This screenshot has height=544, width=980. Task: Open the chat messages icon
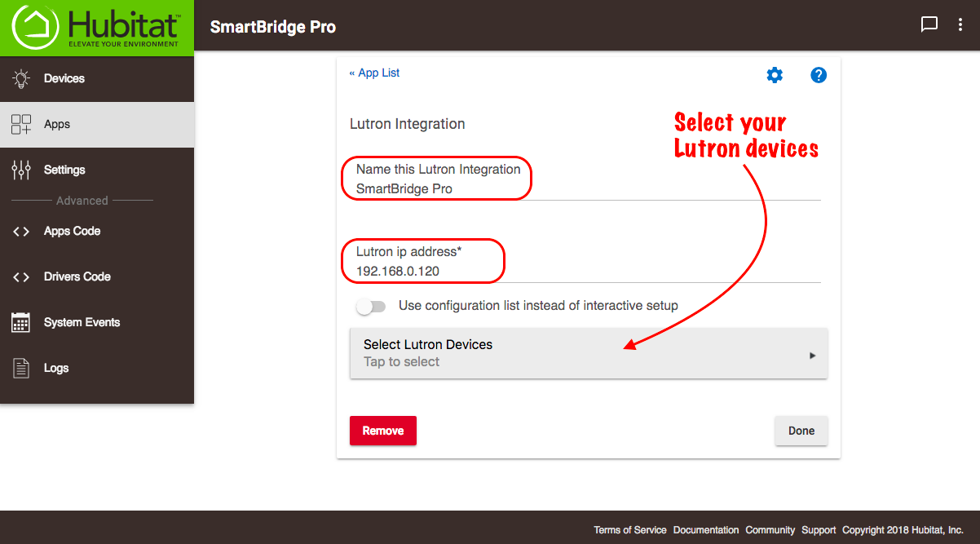(929, 24)
